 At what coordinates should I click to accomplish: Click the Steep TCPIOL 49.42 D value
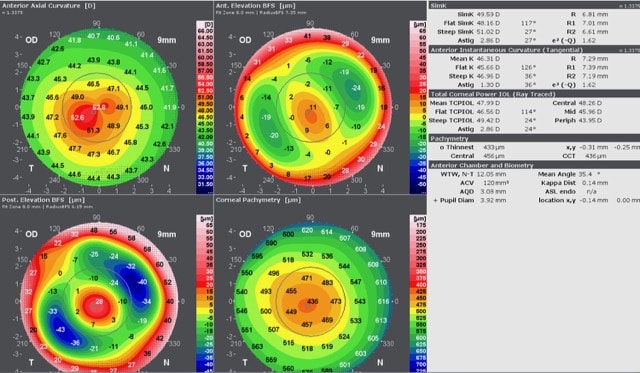click(x=488, y=120)
